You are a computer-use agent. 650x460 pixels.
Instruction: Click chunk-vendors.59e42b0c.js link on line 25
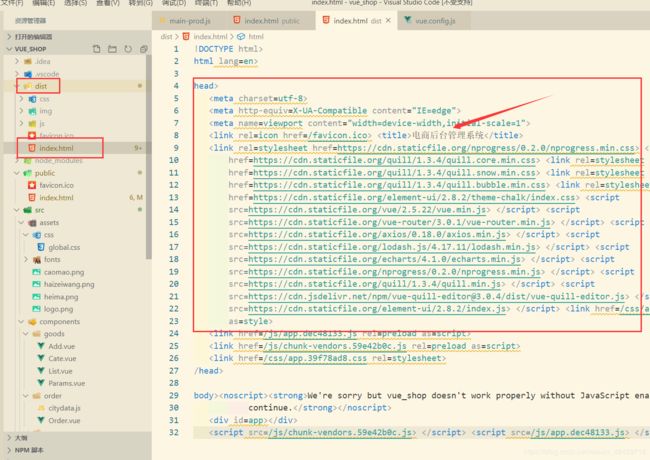click(x=335, y=346)
